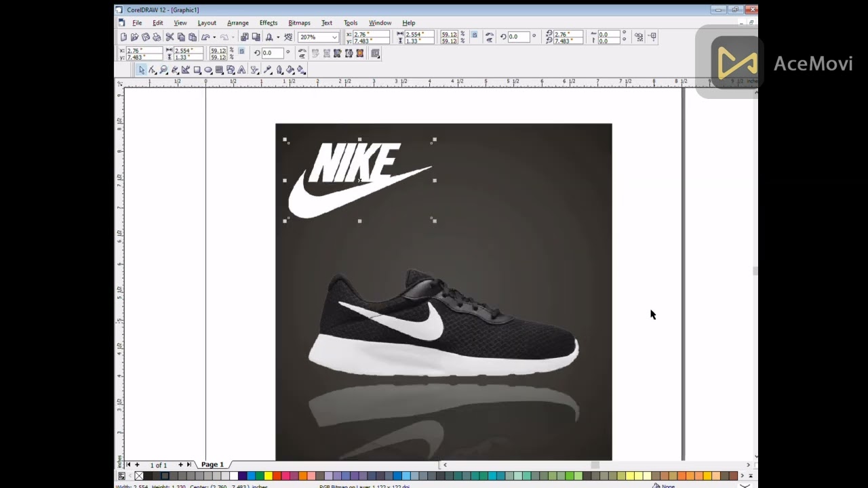Viewport: 868px width, 488px height.
Task: Select the Freehand tool
Action: pyautogui.click(x=175, y=70)
